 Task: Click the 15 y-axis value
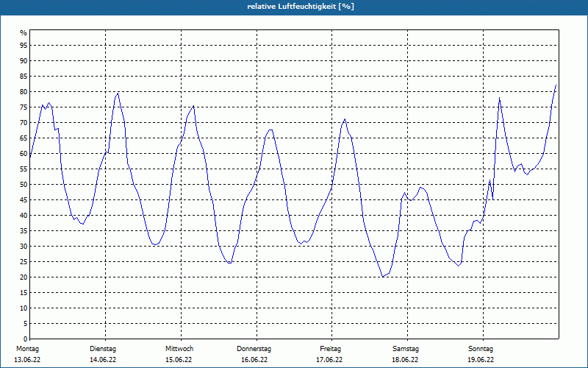[24, 292]
